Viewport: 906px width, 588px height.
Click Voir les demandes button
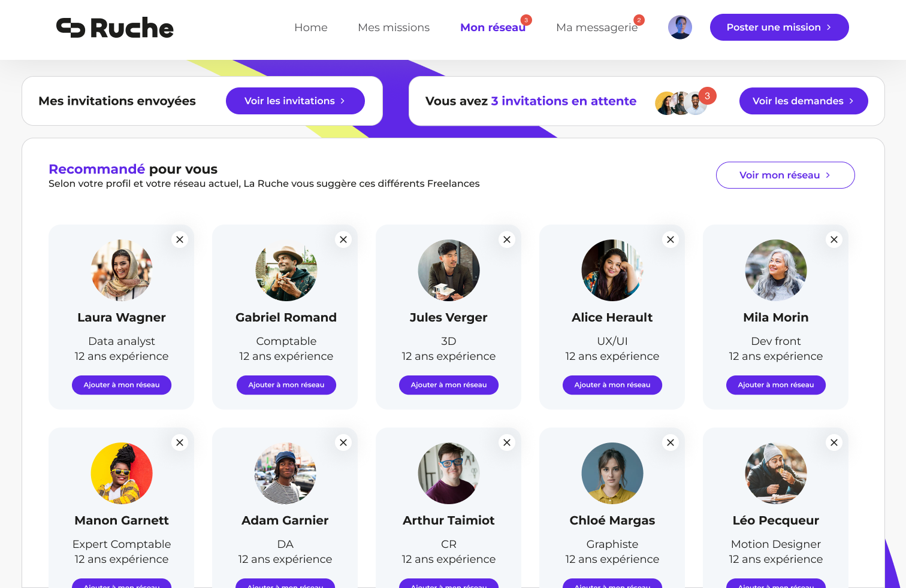coord(803,101)
